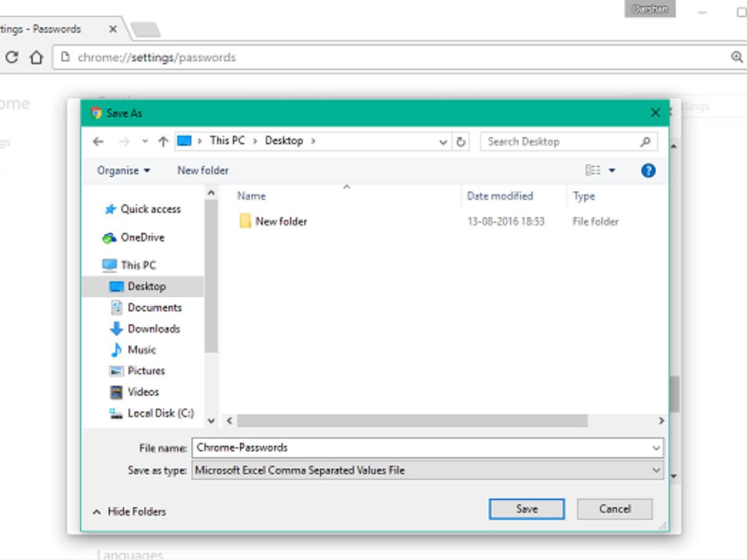
Task: Open the Organise menu
Action: (123, 170)
